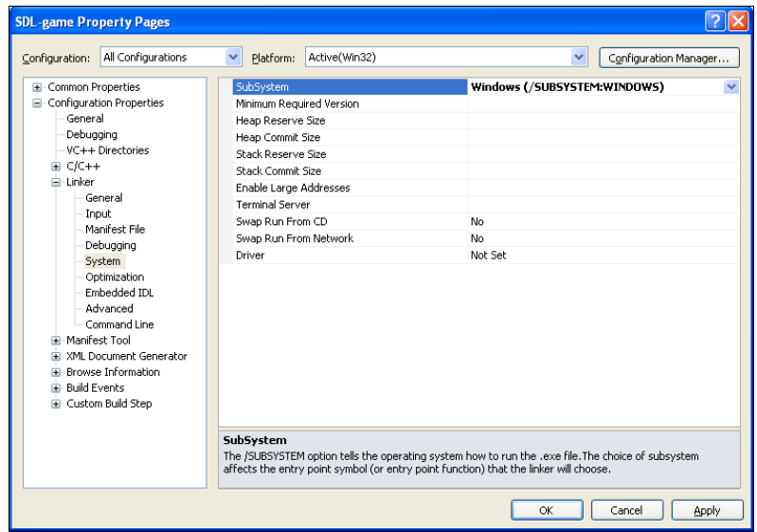Select the C/C++ tree item label
This screenshot has width=757, height=532.
83,167
